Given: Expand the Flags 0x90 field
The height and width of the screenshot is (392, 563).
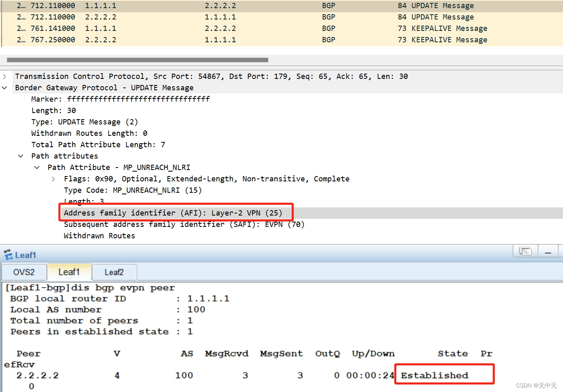Looking at the screenshot, I should point(53,179).
